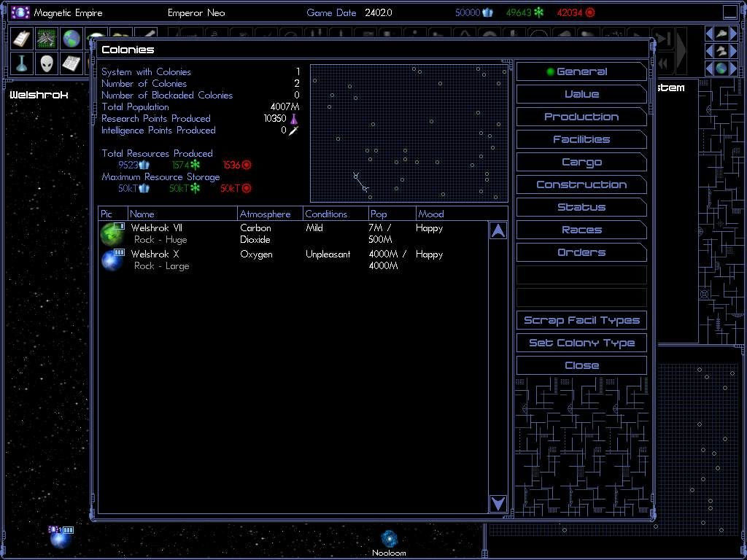The height and width of the screenshot is (560, 747).
Task: Close the Colonies window
Action: [x=581, y=365]
